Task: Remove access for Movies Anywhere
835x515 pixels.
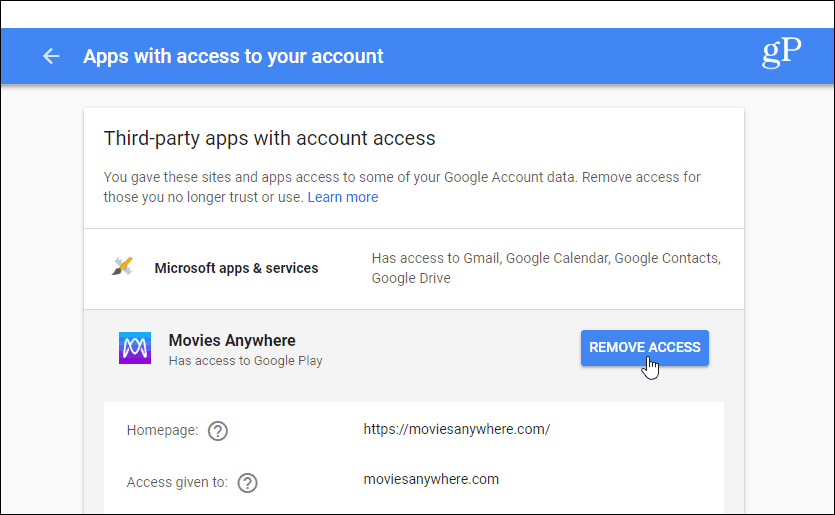Action: [644, 348]
